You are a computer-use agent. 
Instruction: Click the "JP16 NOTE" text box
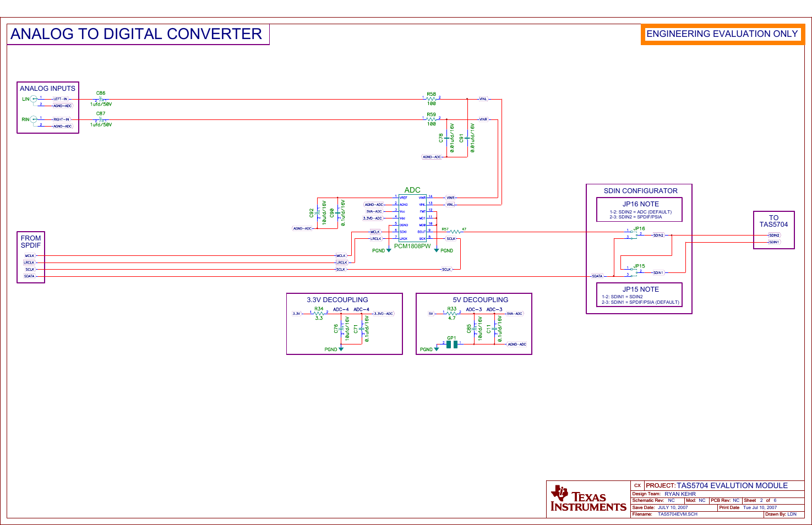point(640,210)
